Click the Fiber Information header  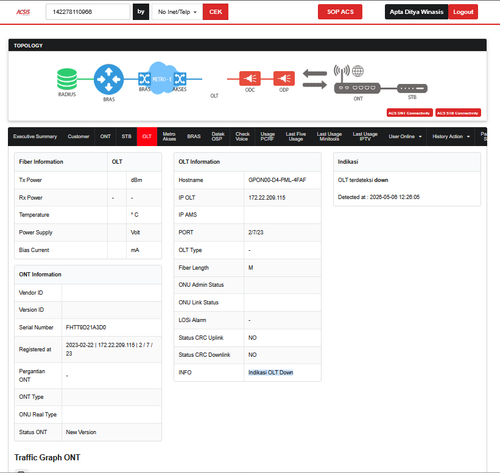(x=41, y=162)
